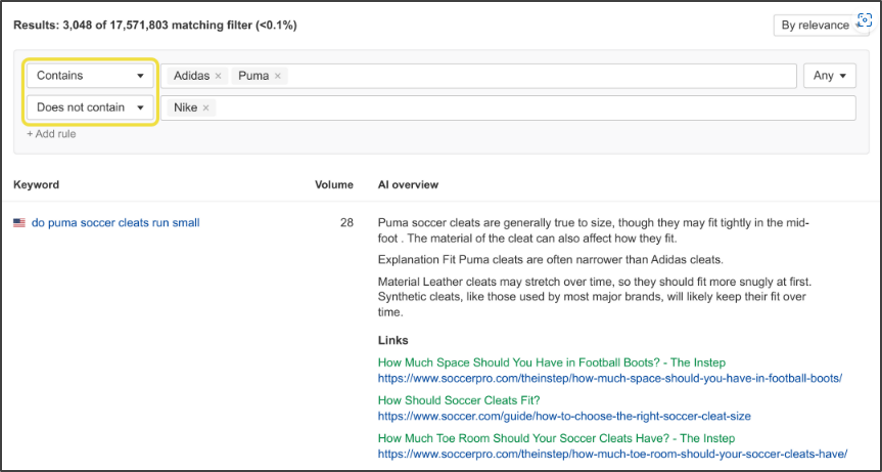This screenshot has width=882, height=472.
Task: Focus the Does not contain input field
Action: 508,108
